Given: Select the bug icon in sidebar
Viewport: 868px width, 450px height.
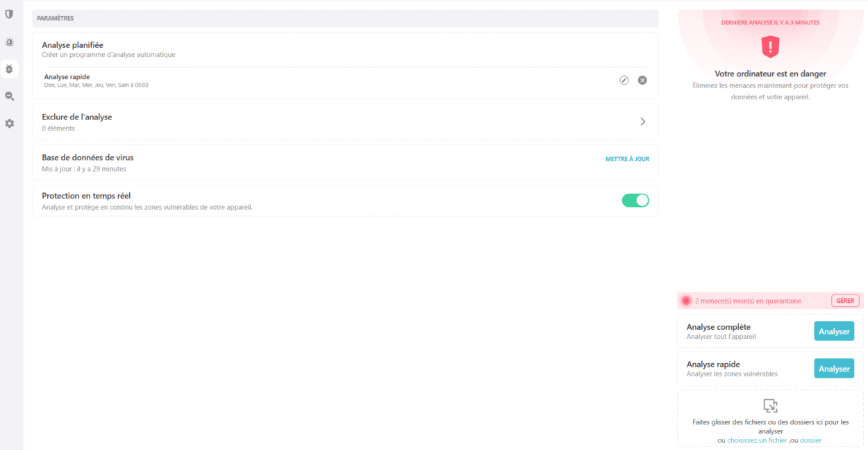Looking at the screenshot, I should pyautogui.click(x=9, y=69).
